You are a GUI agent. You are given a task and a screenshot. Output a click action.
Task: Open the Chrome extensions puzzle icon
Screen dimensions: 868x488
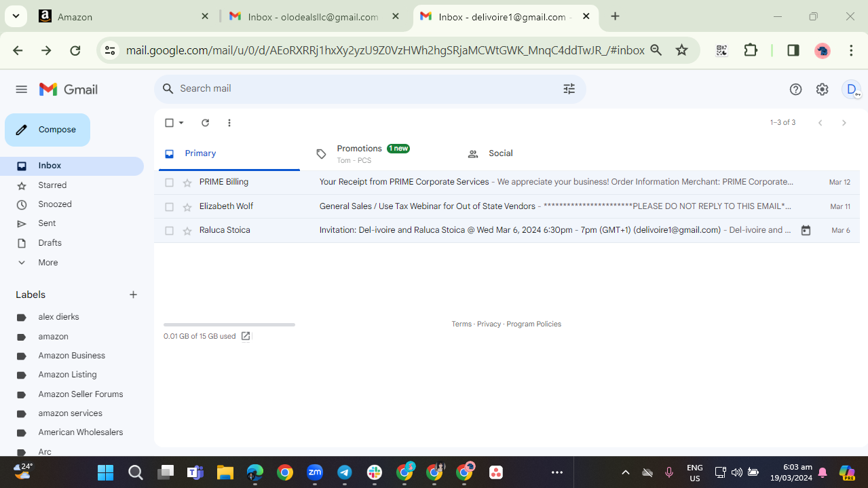[x=751, y=50]
